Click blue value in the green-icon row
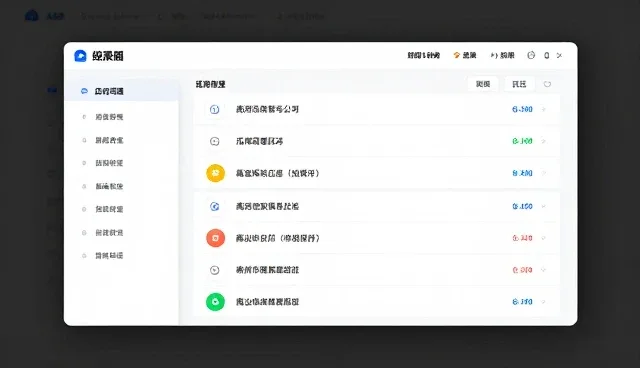The width and height of the screenshot is (640, 368). (522, 302)
